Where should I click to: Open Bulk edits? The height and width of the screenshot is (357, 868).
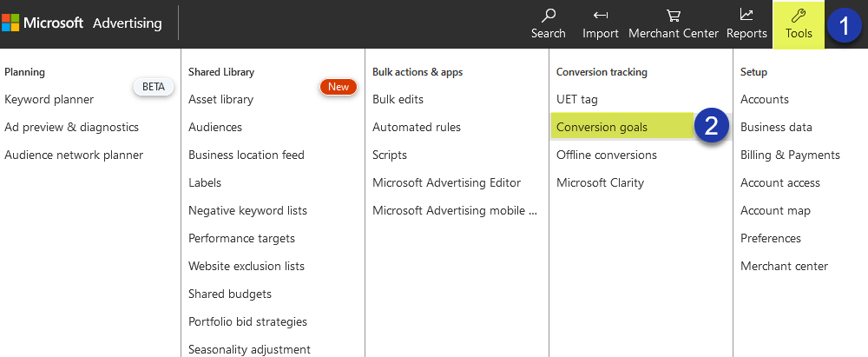coord(398,99)
